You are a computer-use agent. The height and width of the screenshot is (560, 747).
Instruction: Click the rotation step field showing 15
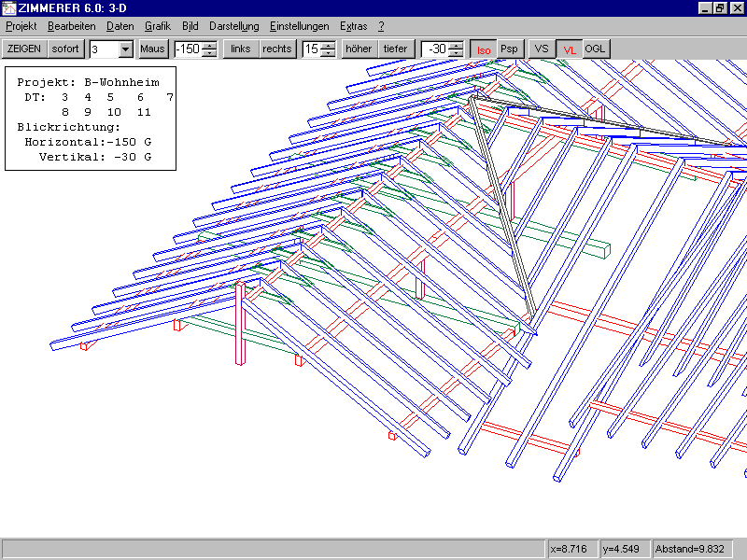tap(311, 49)
